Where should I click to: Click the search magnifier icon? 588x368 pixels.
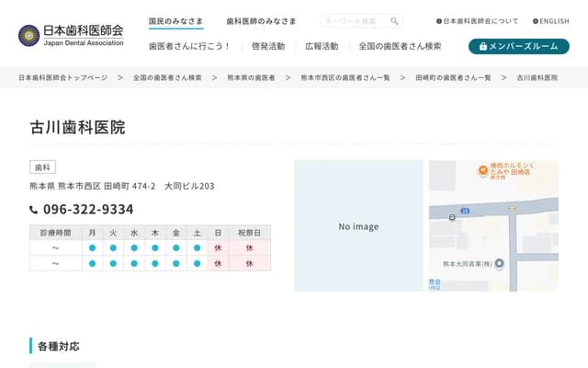[x=394, y=20]
